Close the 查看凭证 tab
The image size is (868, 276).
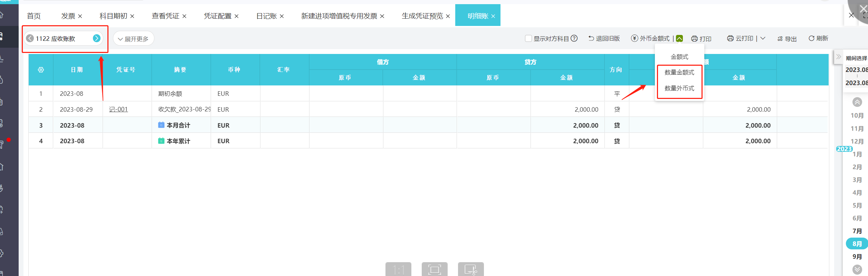[184, 16]
